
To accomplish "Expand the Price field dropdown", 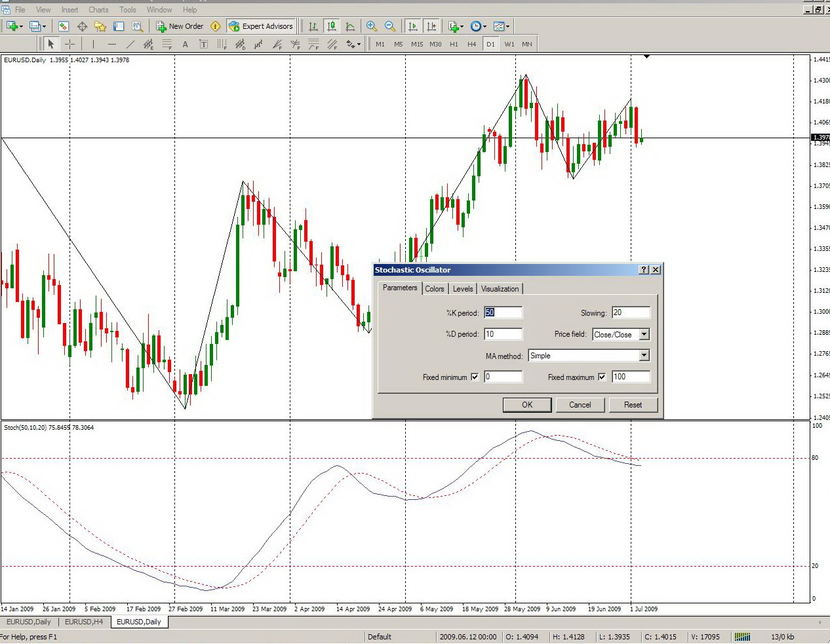I will (644, 334).
